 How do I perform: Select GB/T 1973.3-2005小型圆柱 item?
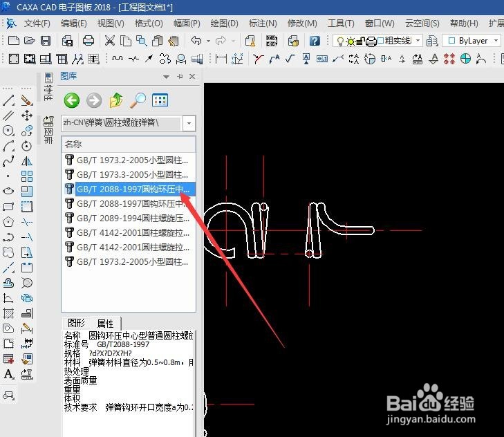coord(129,175)
